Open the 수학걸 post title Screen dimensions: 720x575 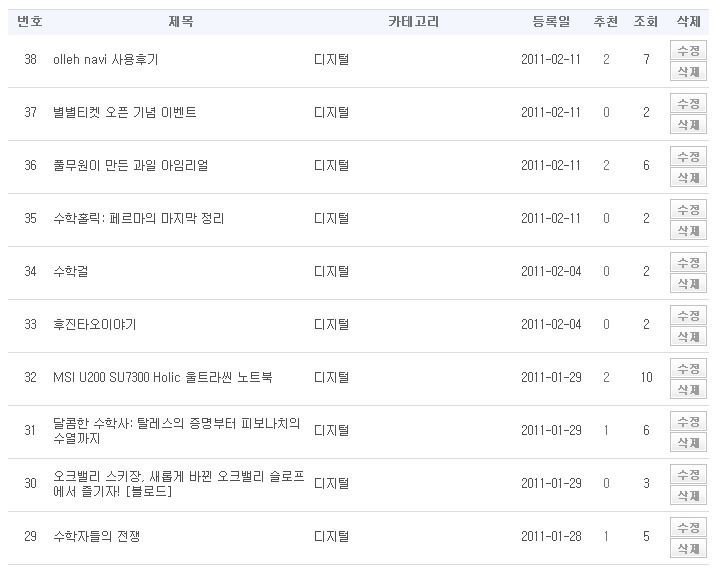click(71, 271)
